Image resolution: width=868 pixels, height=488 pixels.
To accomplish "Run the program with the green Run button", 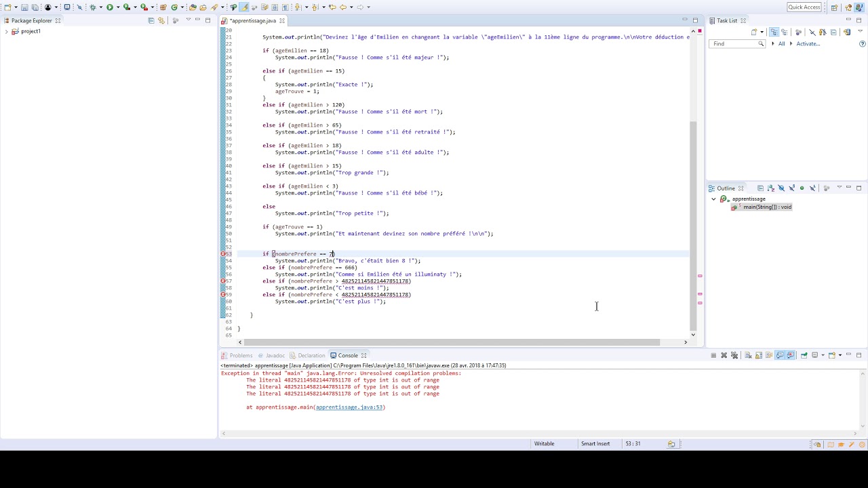I will tap(109, 7).
